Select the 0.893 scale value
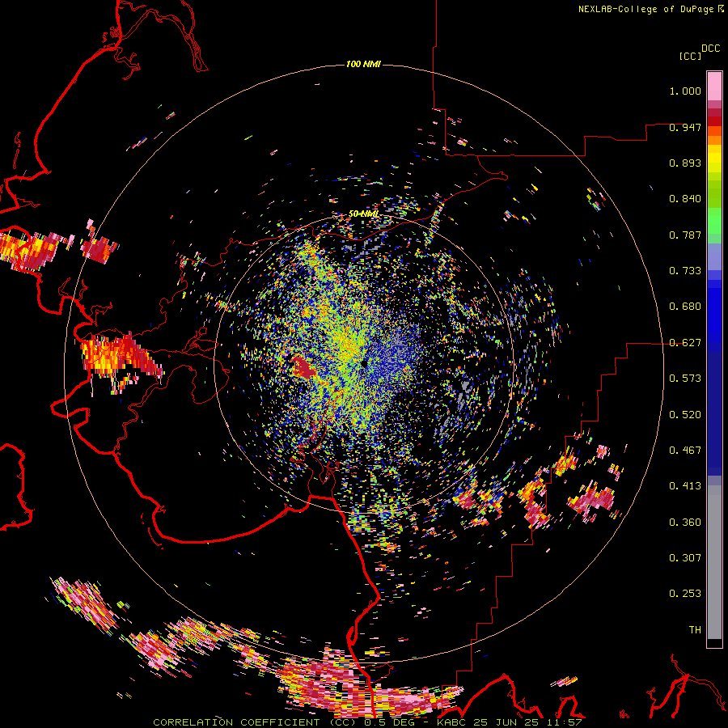Image resolution: width=728 pixels, height=728 pixels. [x=685, y=163]
